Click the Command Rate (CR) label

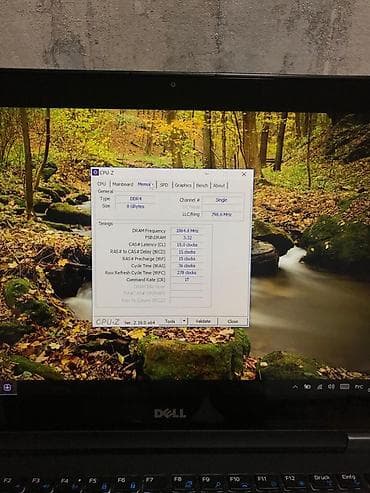tap(146, 280)
